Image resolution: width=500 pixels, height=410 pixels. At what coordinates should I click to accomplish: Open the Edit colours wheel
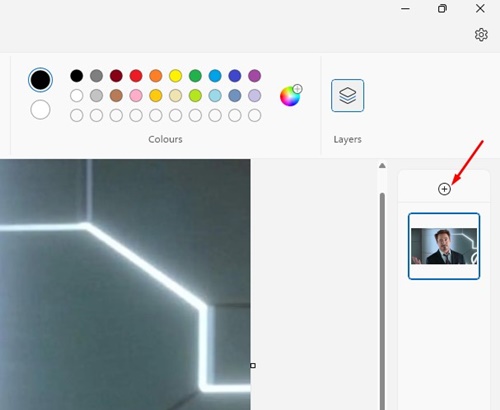[x=290, y=96]
